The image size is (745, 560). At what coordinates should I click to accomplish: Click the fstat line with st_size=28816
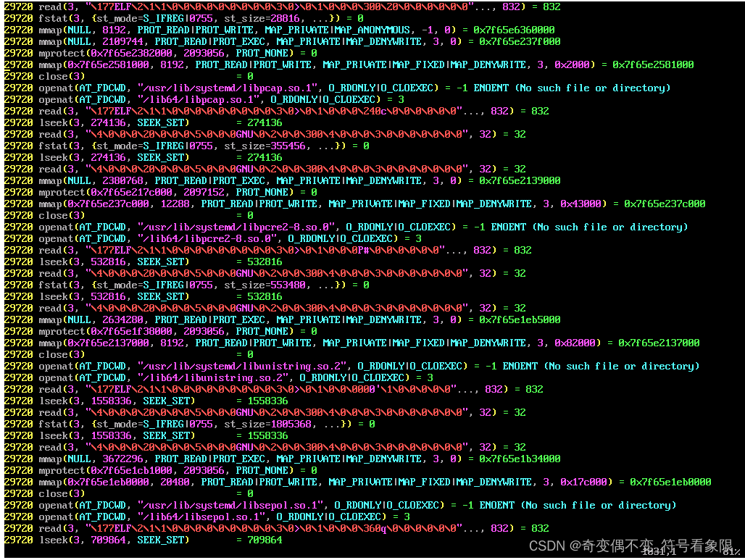pos(183,19)
